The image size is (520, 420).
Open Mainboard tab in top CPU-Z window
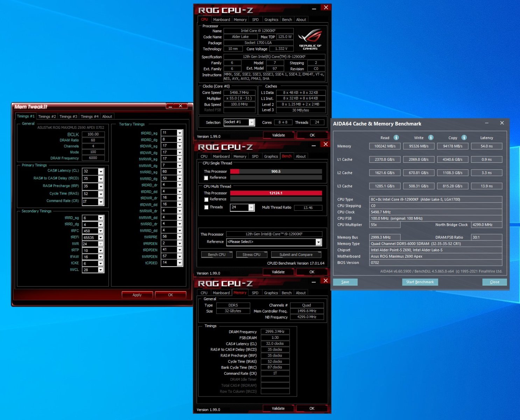222,20
